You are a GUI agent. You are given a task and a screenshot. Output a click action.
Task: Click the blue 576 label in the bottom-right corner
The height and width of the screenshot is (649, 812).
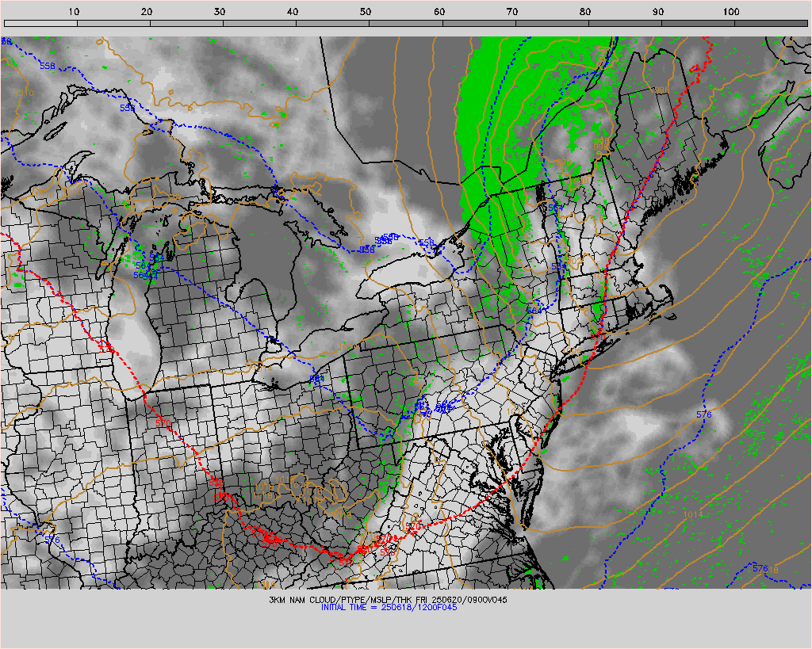[x=760, y=568]
